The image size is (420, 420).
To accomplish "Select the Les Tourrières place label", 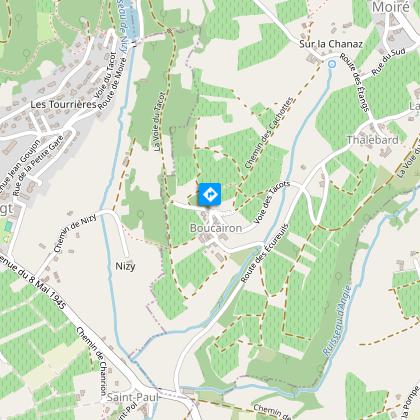I will click(63, 104).
